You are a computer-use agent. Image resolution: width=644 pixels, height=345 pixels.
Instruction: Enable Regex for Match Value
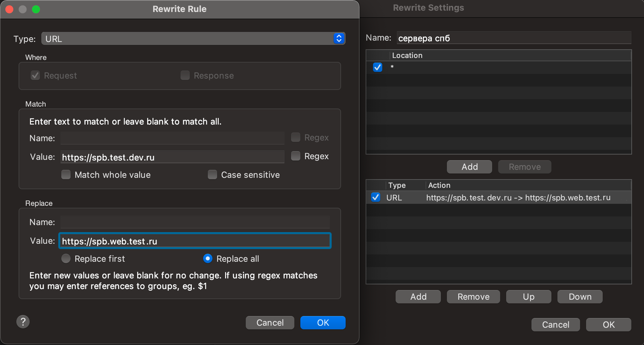coord(296,156)
